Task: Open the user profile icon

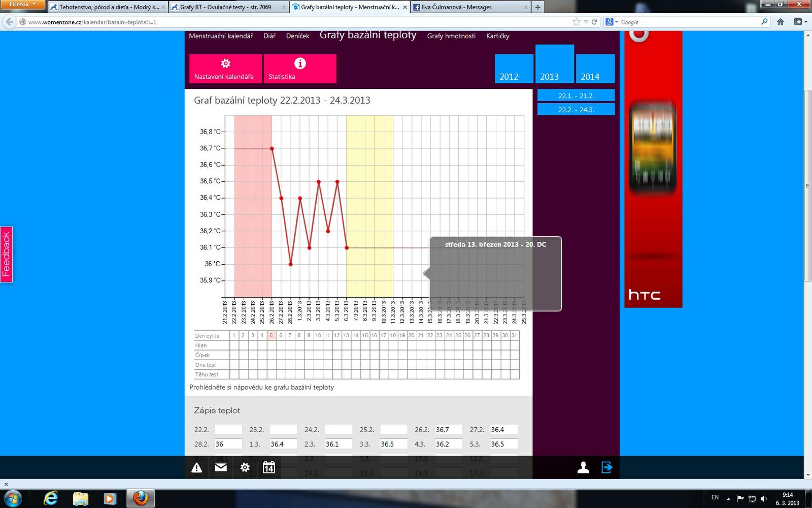Action: click(x=583, y=467)
